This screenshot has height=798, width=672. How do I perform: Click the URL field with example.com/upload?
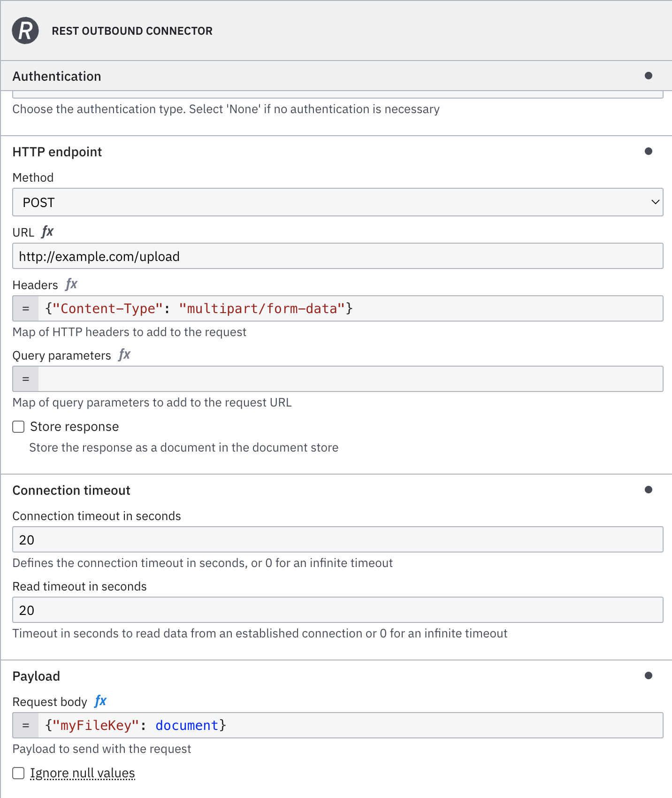pos(337,256)
